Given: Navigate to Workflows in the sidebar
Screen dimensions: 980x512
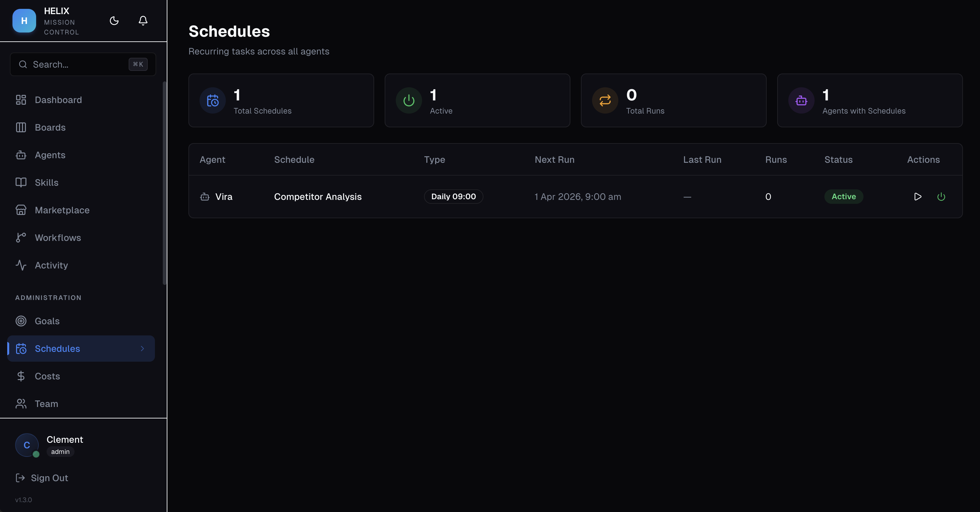Looking at the screenshot, I should tap(58, 237).
